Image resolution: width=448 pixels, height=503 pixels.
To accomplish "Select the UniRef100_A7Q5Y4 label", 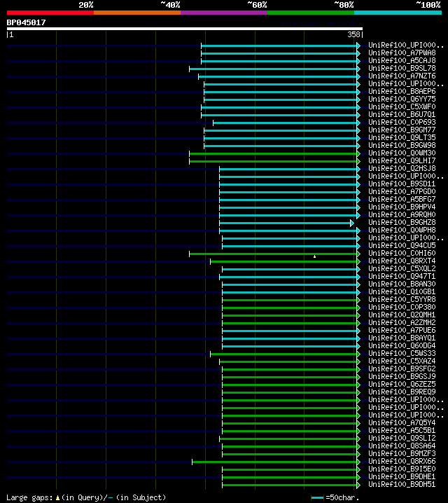I will [402, 422].
